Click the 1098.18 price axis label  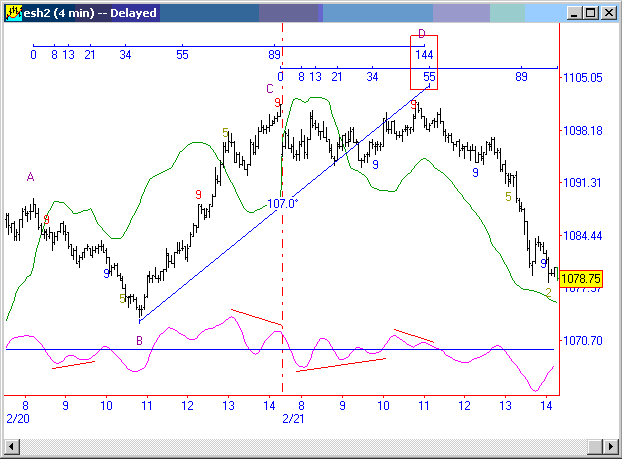coord(581,131)
